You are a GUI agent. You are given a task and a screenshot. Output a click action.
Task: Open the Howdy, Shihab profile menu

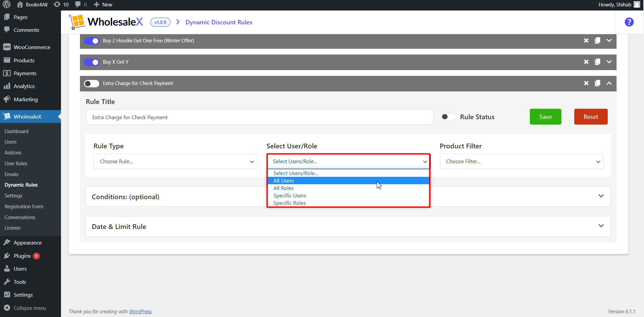619,4
